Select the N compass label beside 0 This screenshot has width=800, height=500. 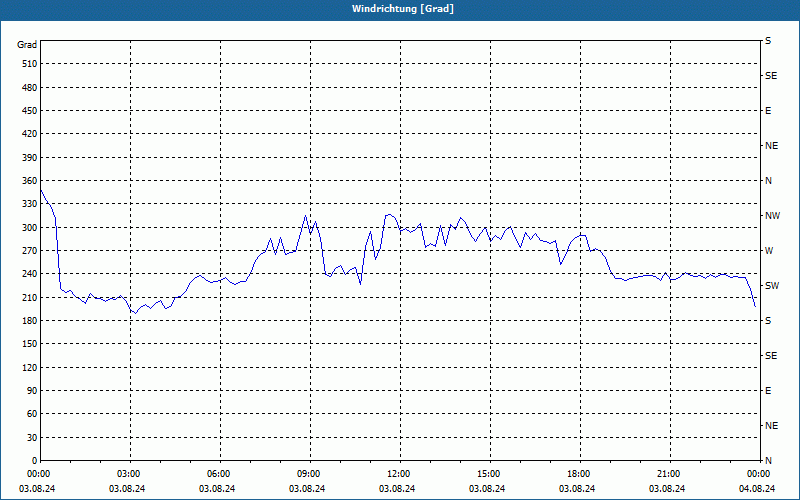coord(768,461)
